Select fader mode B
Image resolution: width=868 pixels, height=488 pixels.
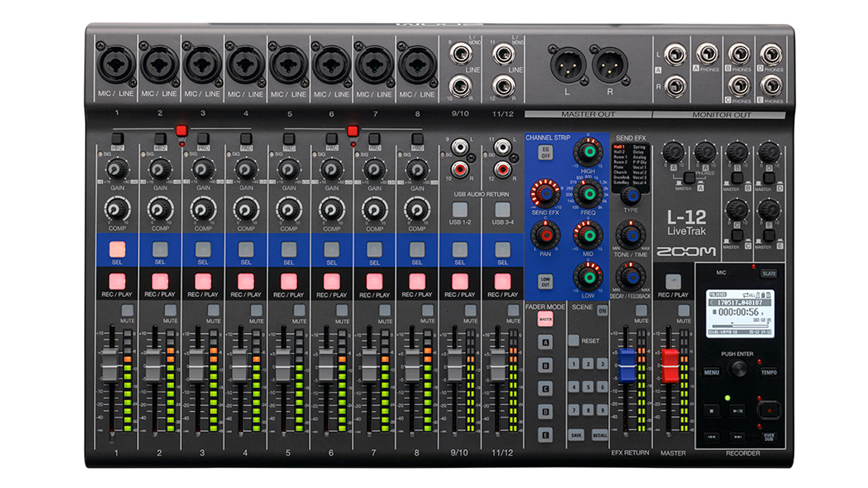pyautogui.click(x=546, y=365)
